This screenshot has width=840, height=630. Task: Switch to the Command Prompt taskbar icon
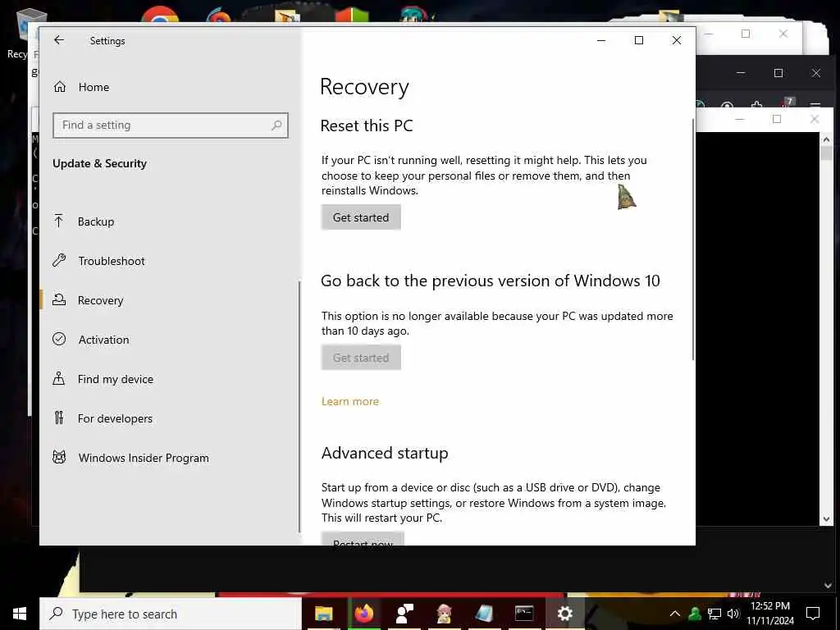click(524, 614)
